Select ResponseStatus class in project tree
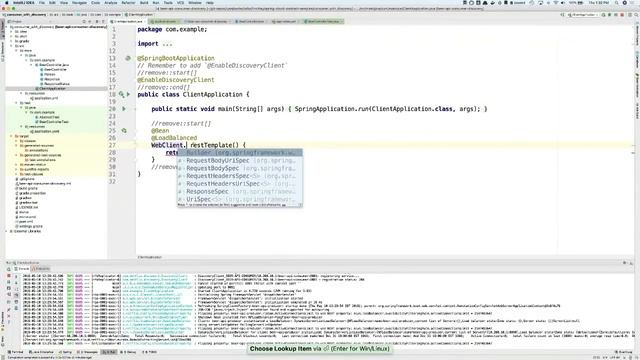640x360 pixels. tap(57, 84)
